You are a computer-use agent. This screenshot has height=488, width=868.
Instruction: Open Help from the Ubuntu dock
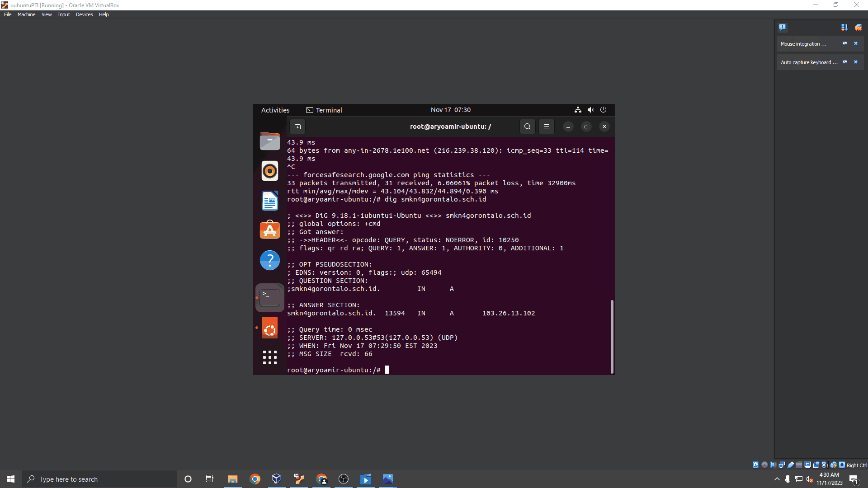click(x=270, y=260)
